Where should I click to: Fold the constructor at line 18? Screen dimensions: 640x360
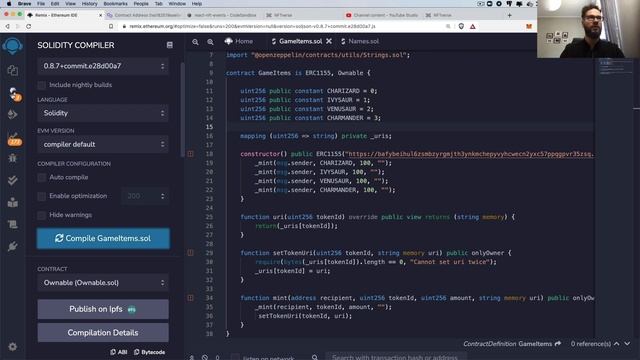point(191,154)
